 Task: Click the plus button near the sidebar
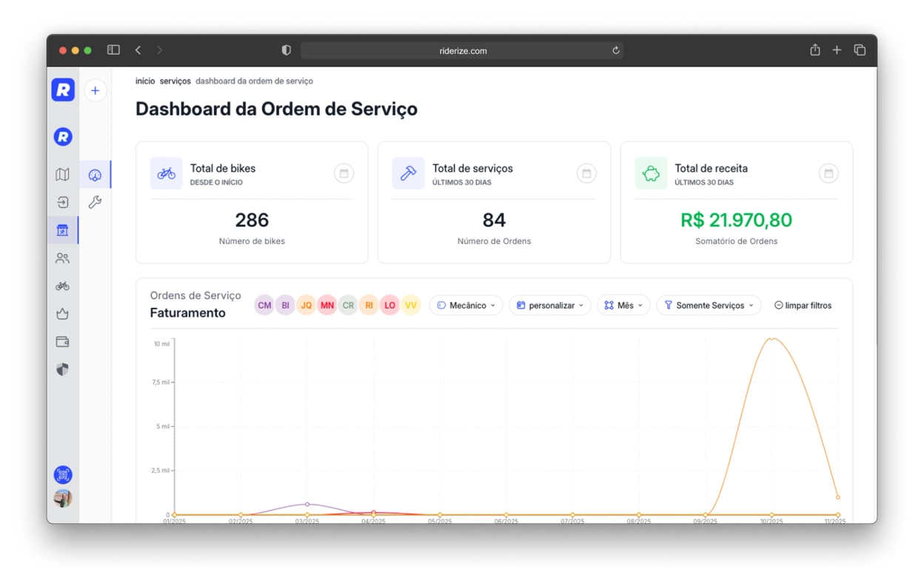click(95, 90)
